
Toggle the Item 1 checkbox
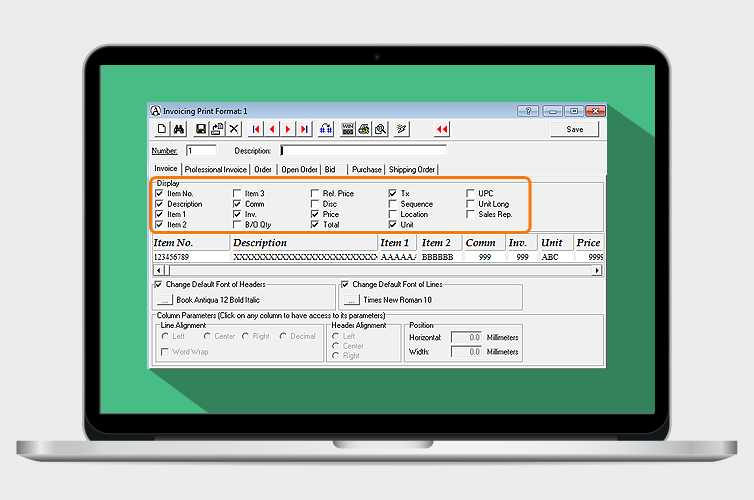pyautogui.click(x=159, y=214)
